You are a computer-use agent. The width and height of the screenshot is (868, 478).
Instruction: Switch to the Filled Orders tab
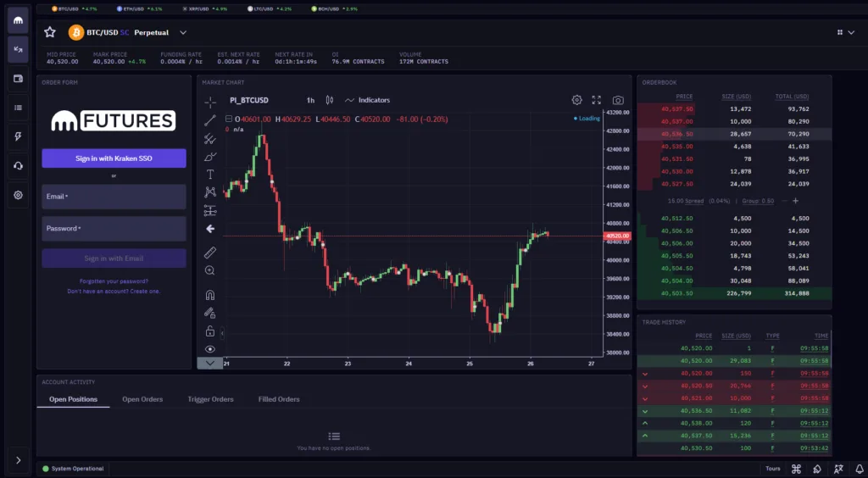tap(279, 399)
